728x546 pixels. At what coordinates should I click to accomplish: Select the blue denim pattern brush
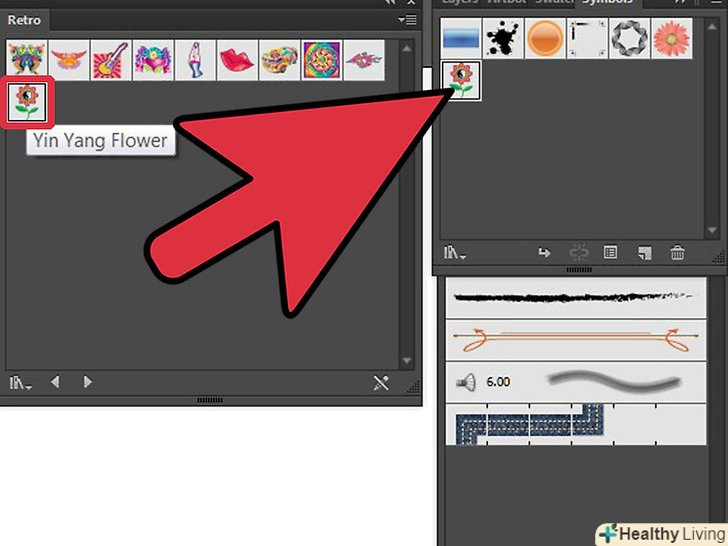[576, 424]
